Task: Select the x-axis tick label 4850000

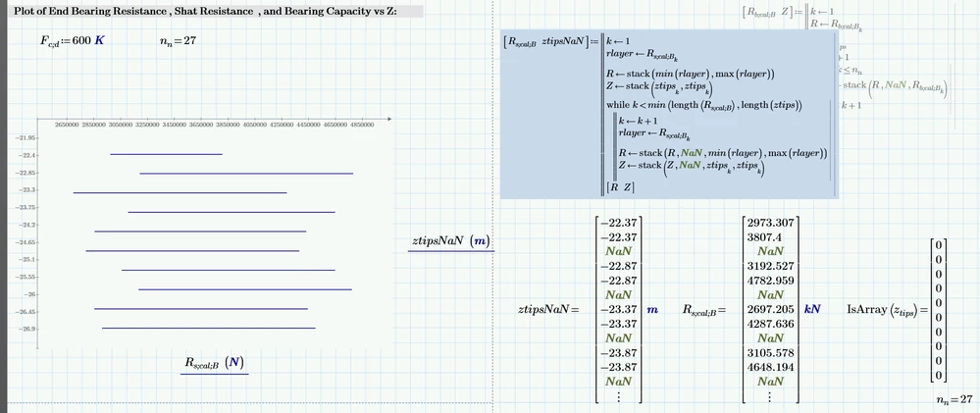Action: pos(362,125)
